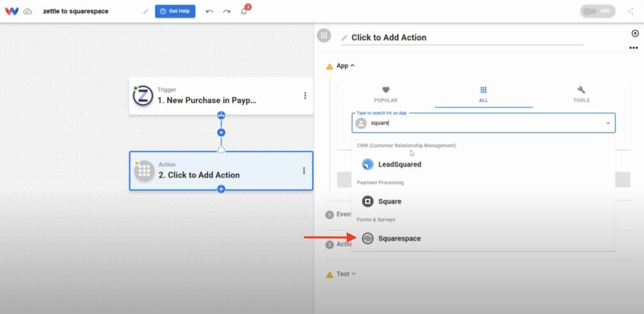Collapse the App section
Screen dimensions: 644x314
click(x=345, y=66)
